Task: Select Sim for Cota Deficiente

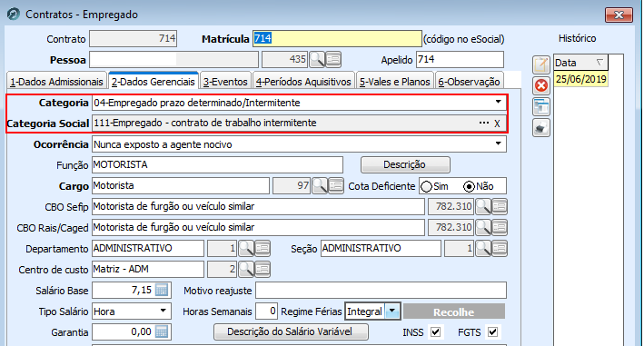Action: 427,186
